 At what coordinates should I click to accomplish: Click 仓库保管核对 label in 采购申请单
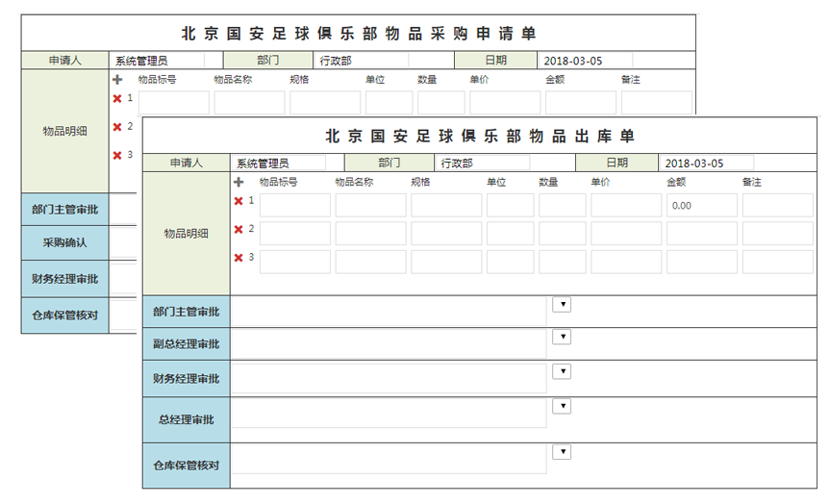click(x=64, y=315)
